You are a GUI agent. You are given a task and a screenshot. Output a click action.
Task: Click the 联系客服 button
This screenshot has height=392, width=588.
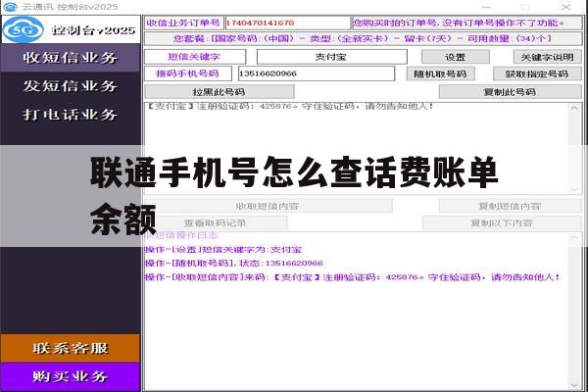(x=71, y=348)
